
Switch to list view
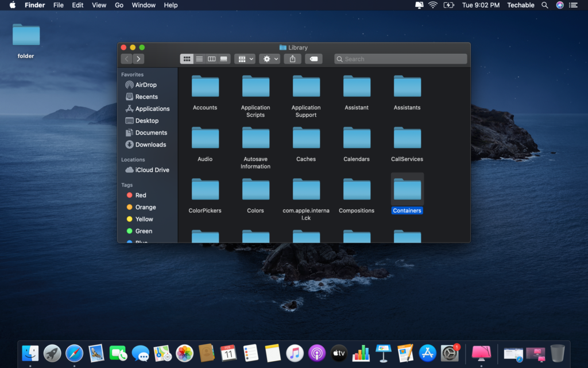pos(199,59)
